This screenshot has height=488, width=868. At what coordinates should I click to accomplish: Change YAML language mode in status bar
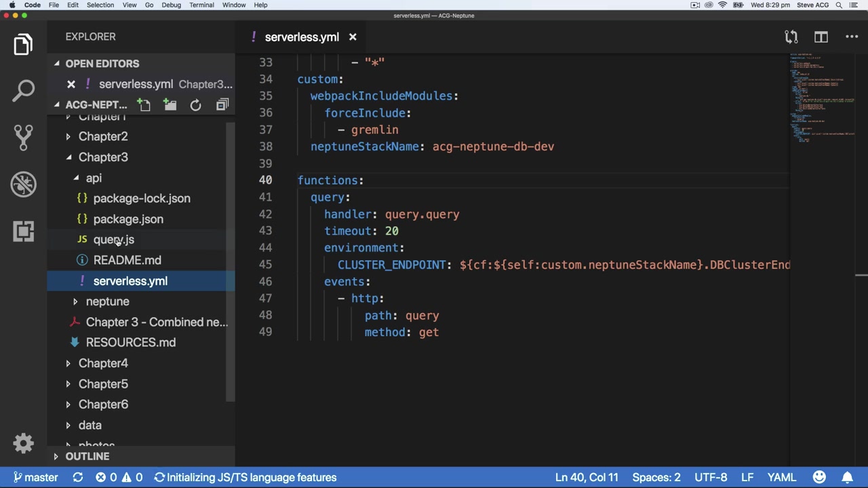pyautogui.click(x=781, y=477)
